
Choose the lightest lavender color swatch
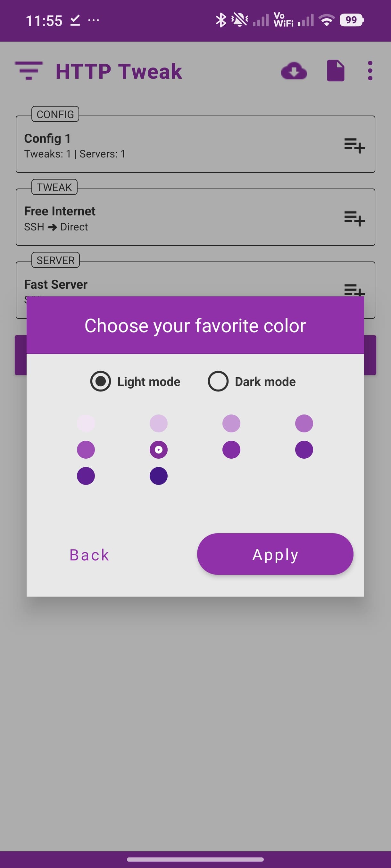pyautogui.click(x=86, y=423)
